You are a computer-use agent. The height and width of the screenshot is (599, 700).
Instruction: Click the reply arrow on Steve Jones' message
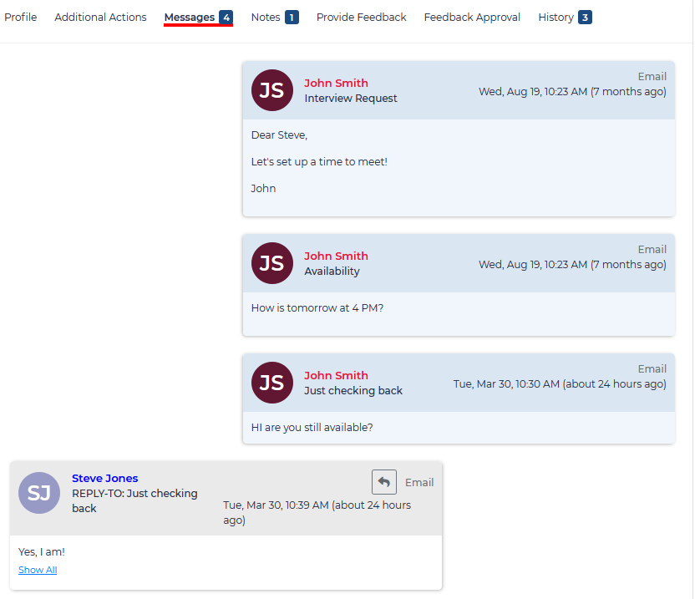click(384, 482)
